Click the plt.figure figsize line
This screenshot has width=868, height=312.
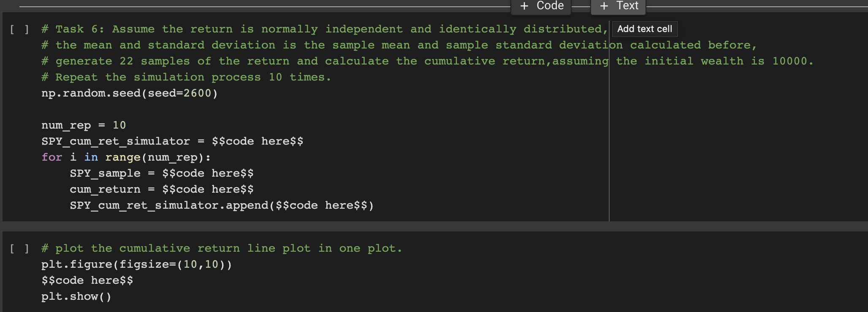pyautogui.click(x=136, y=264)
